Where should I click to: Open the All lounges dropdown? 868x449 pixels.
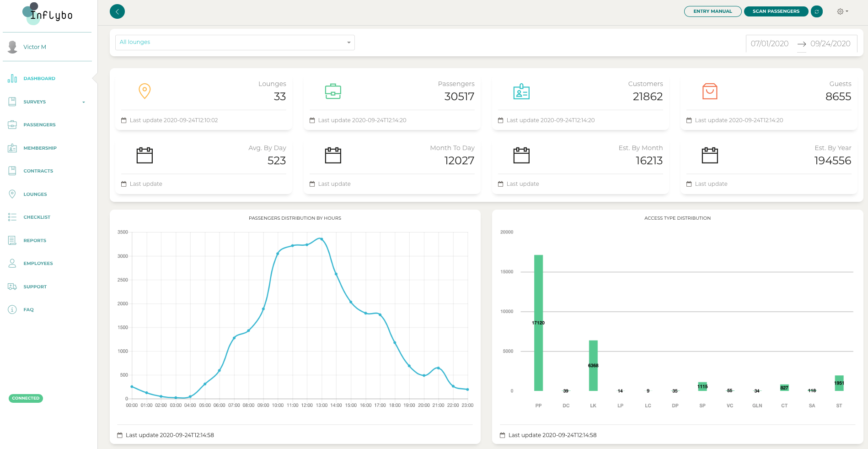pos(235,43)
